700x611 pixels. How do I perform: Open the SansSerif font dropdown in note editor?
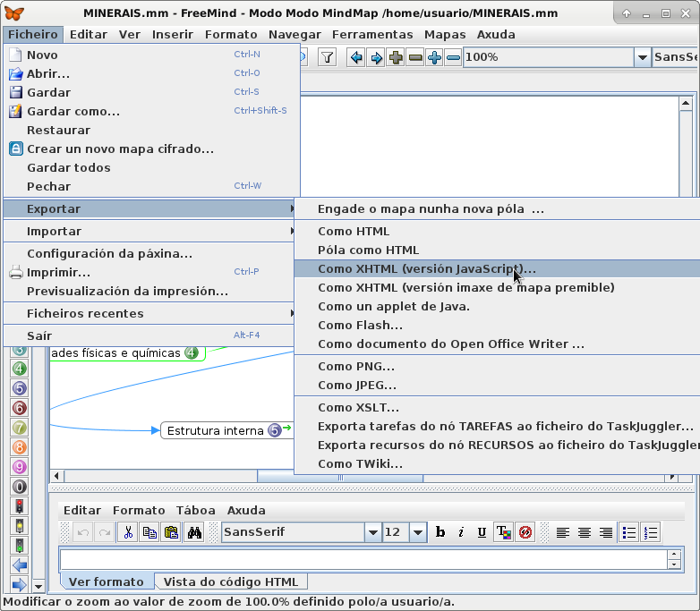[x=372, y=532]
